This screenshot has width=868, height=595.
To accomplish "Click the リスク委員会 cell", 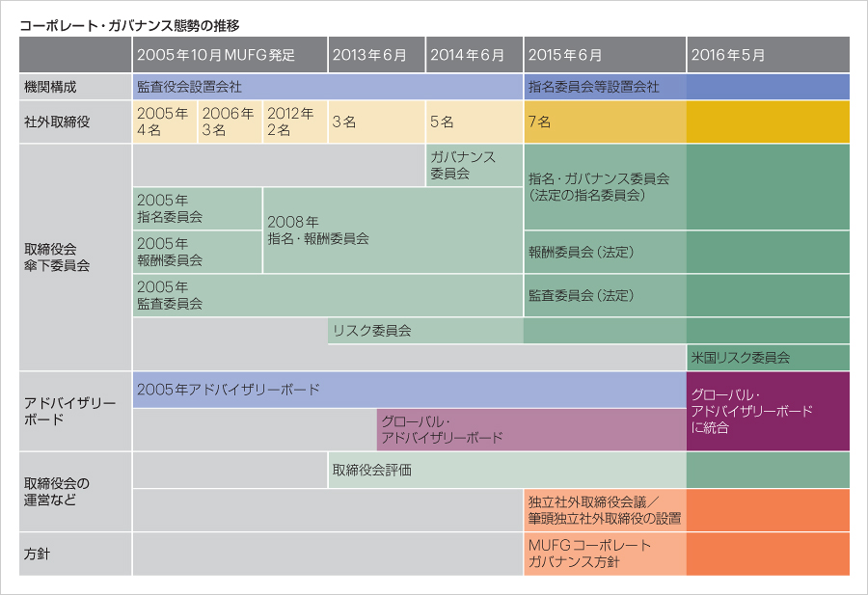I will click(x=588, y=331).
